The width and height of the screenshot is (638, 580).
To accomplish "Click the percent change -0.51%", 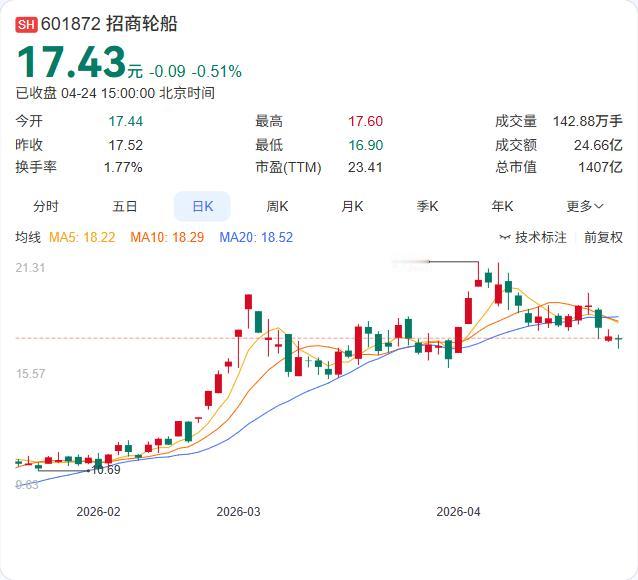I will 216,72.
